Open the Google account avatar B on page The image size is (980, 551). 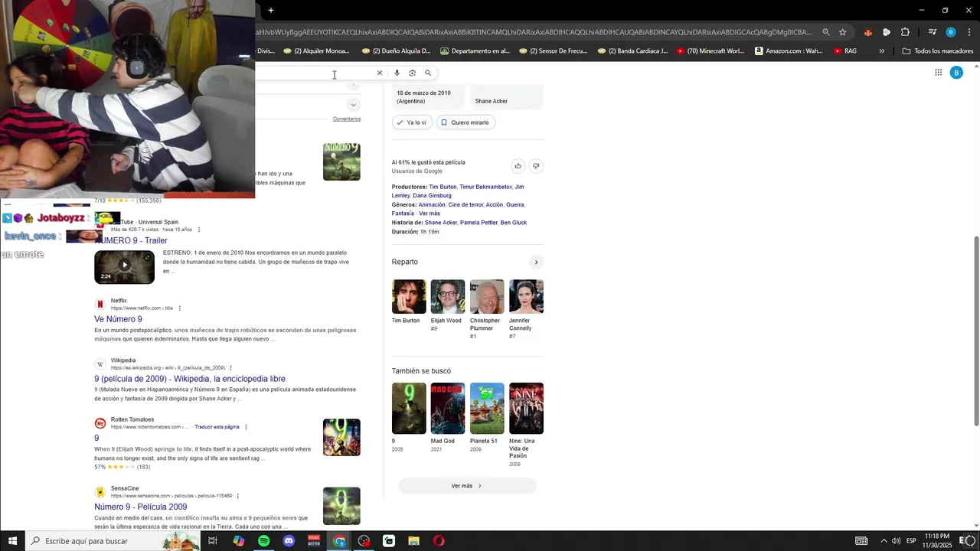click(x=956, y=73)
